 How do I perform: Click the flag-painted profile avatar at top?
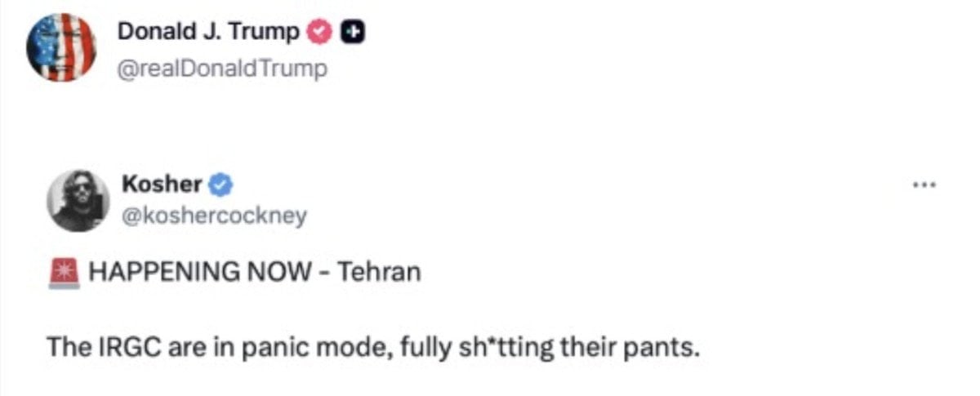click(62, 47)
